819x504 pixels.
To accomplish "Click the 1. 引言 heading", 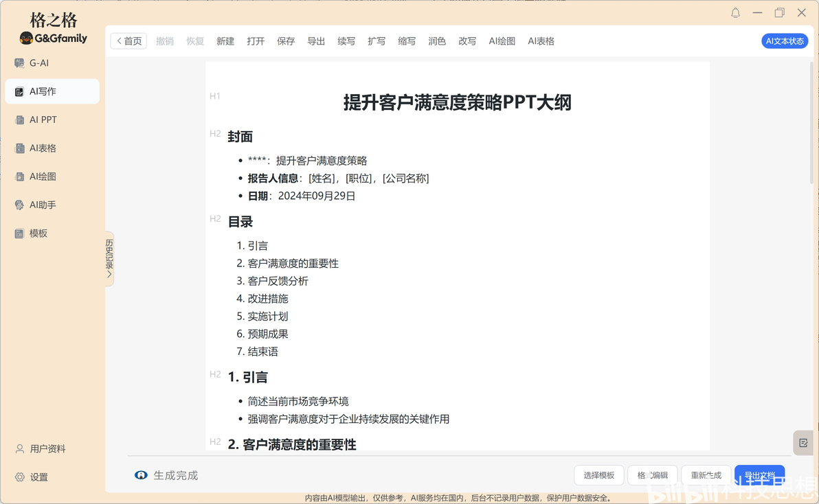I will coord(248,377).
